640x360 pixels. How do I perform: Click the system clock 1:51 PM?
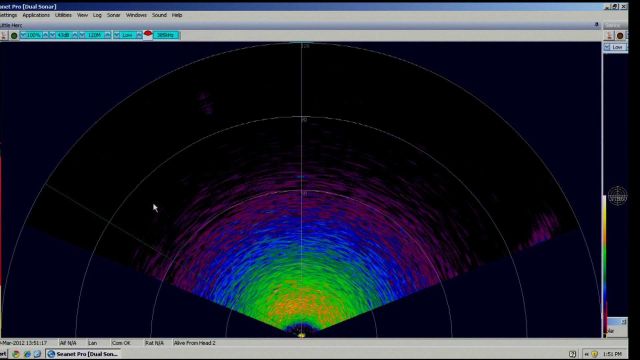click(x=612, y=354)
